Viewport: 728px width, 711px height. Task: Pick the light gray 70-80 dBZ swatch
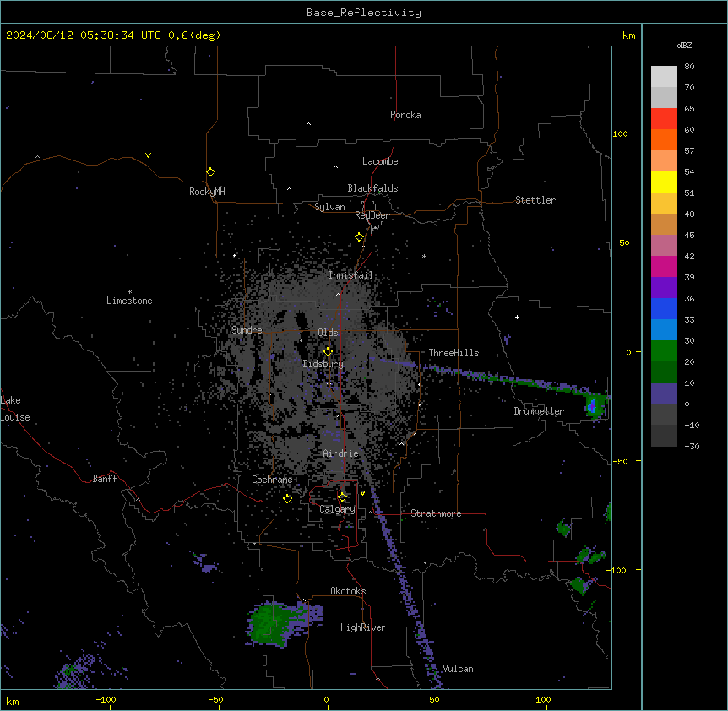click(664, 76)
